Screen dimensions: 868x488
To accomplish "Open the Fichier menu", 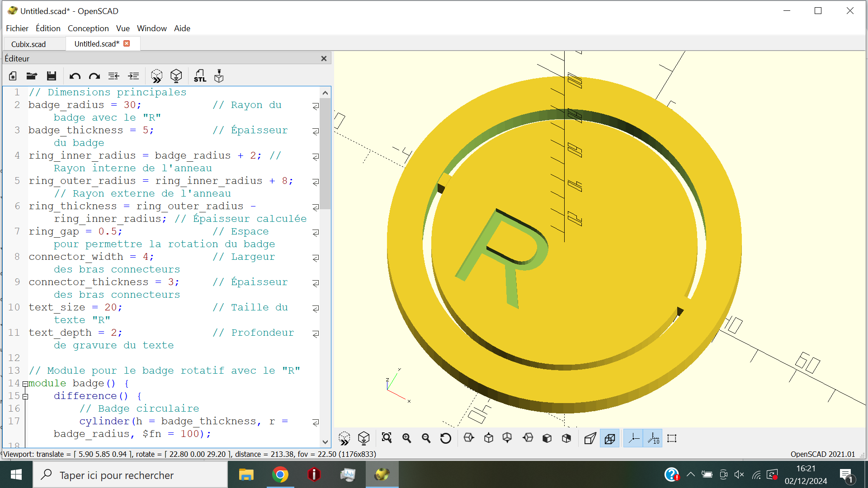I will [17, 28].
